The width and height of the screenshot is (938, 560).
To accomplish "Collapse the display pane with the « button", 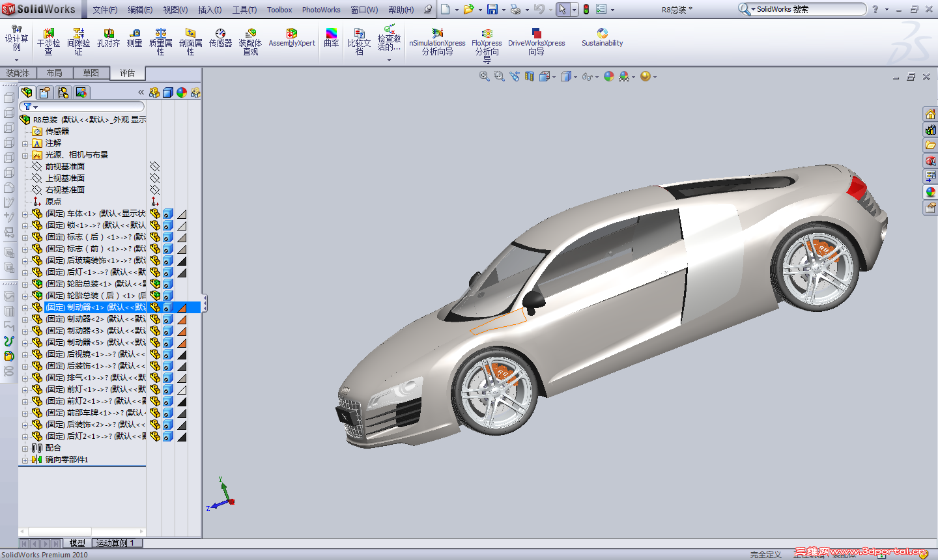I will coord(141,92).
